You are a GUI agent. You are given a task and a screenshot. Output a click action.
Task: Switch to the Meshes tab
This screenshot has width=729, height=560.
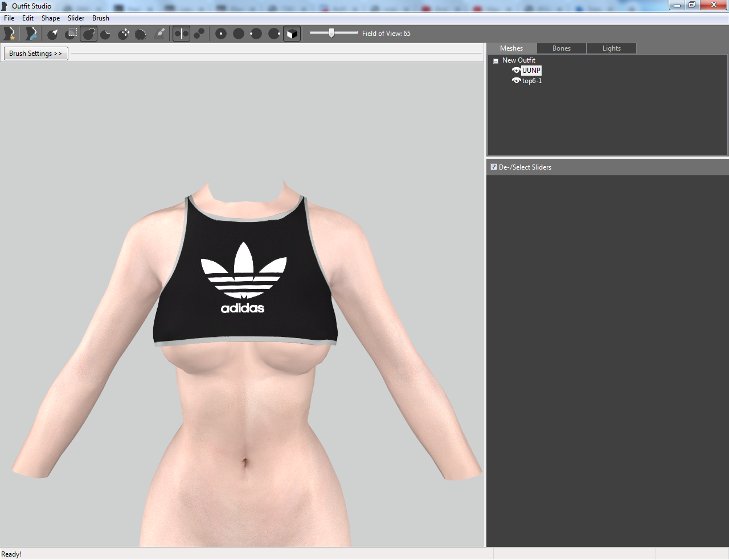pos(511,48)
